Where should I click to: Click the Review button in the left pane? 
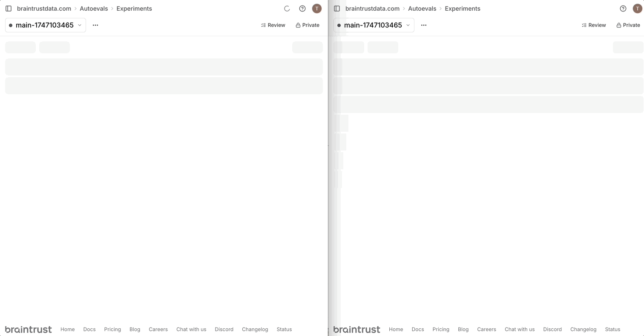coord(273,25)
